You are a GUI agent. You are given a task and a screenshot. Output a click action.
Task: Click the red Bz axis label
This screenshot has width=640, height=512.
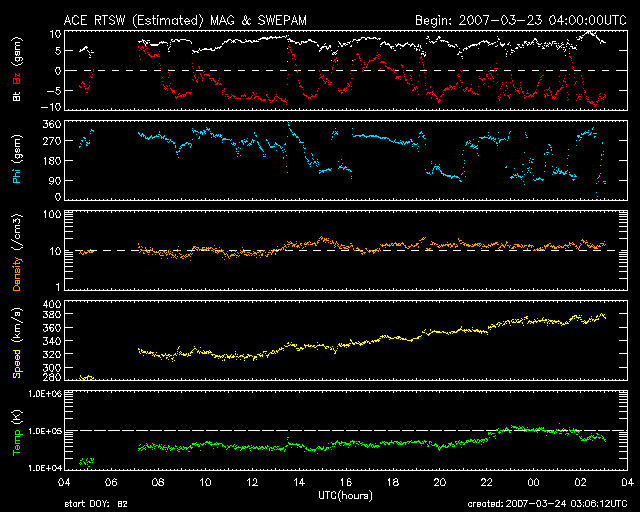17,78
